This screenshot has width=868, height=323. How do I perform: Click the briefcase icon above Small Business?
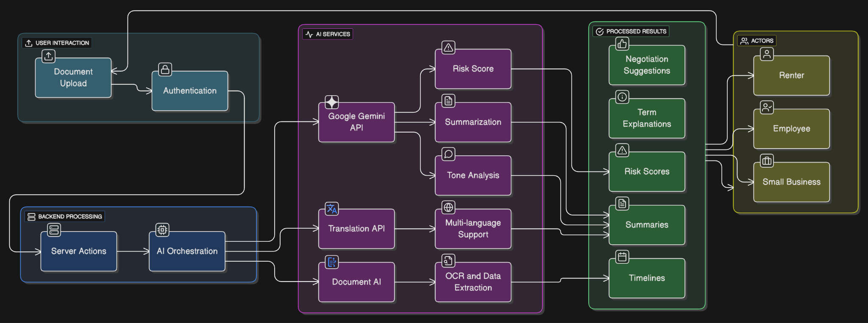coord(767,161)
